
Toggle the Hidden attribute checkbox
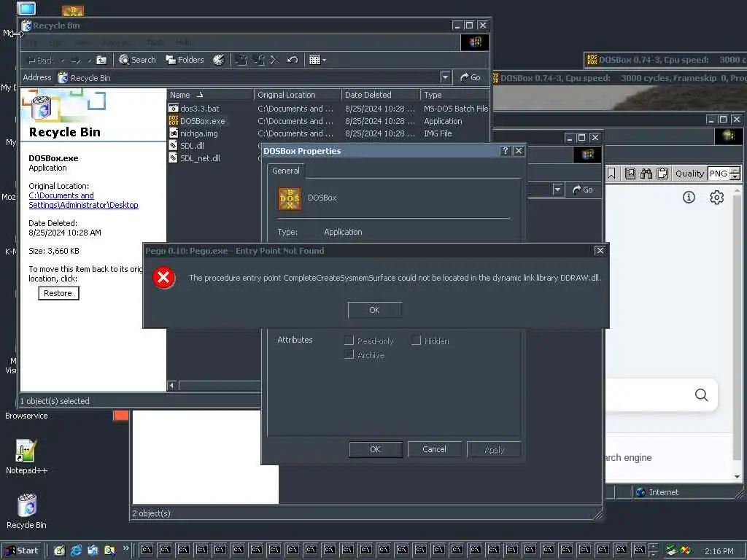pos(416,340)
